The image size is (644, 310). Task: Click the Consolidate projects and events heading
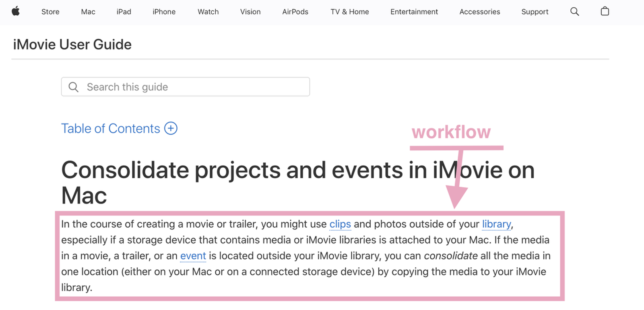[x=298, y=182]
